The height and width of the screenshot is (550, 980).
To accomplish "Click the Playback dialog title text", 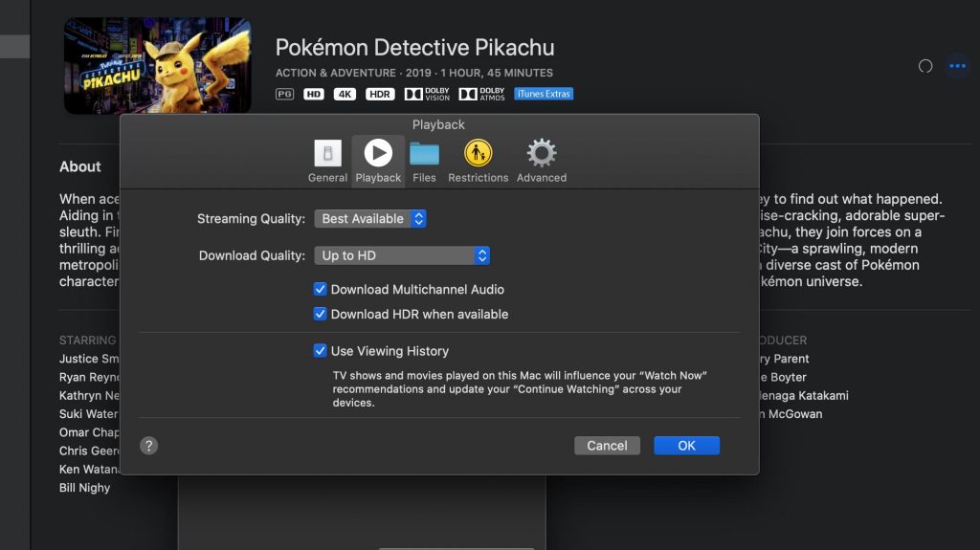I will click(x=438, y=124).
